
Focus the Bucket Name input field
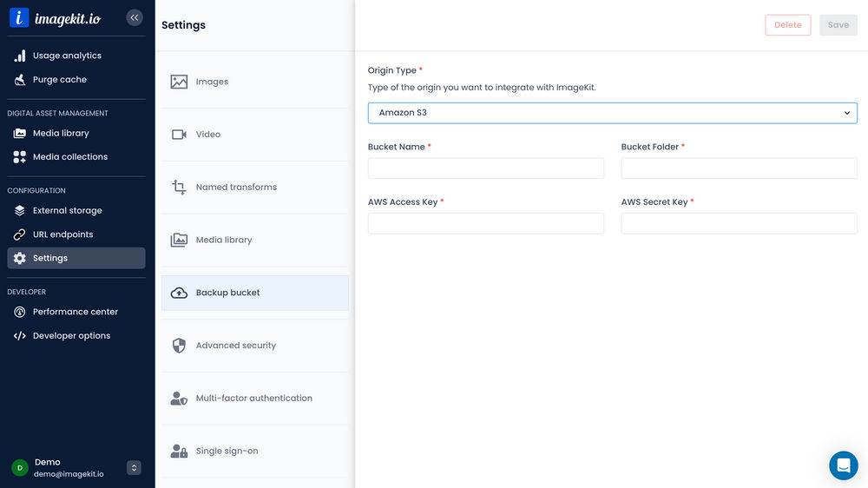[x=485, y=168]
